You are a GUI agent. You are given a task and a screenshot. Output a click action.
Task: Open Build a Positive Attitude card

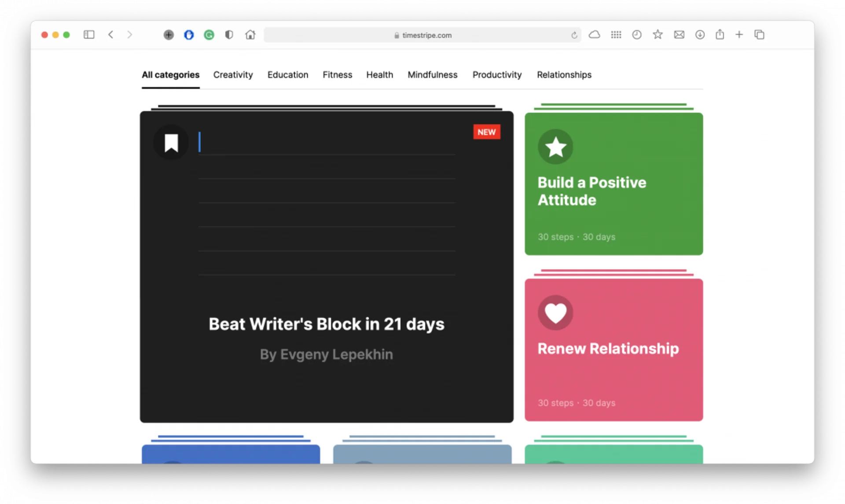(614, 184)
